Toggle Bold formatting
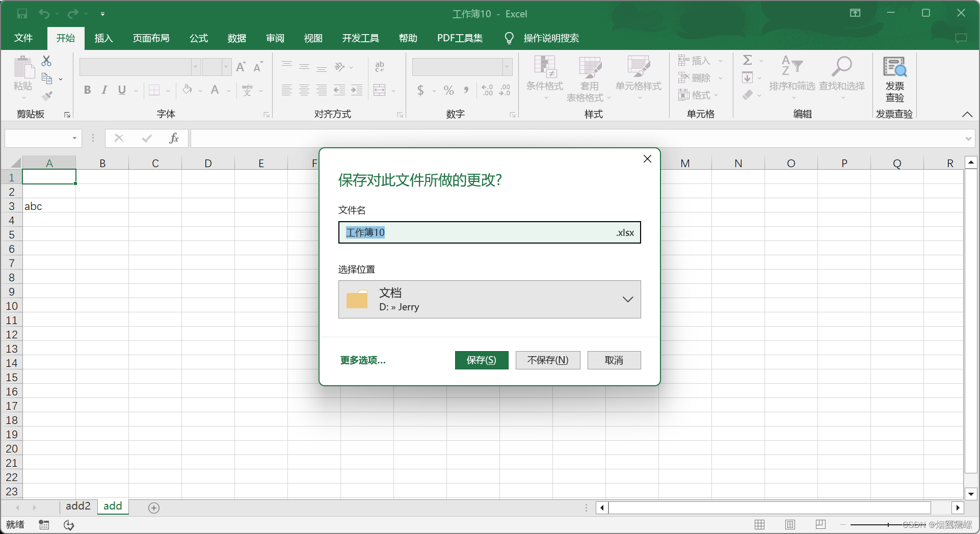Screen dimensions: 980x534 pyautogui.click(x=88, y=90)
